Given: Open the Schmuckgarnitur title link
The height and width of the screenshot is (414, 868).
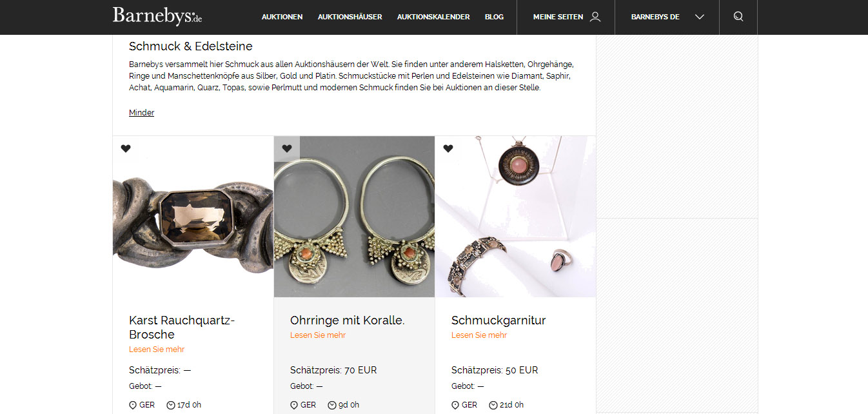Looking at the screenshot, I should (x=498, y=320).
